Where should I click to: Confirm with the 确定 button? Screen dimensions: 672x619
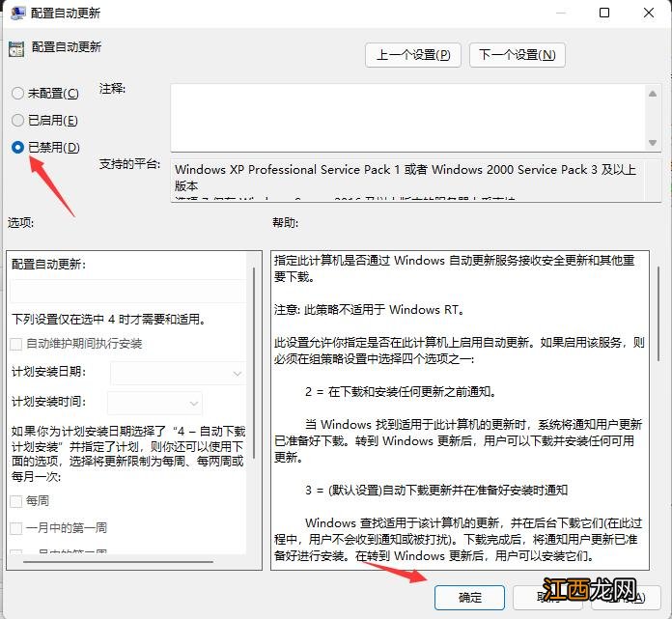[469, 598]
